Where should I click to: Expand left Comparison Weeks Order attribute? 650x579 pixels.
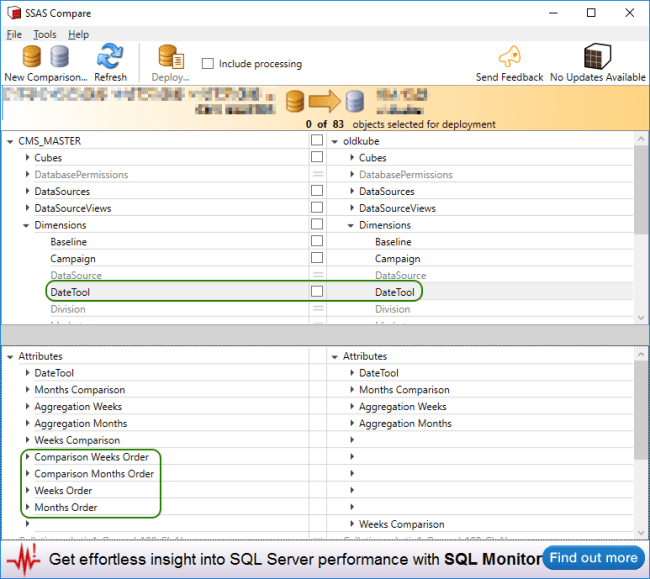27,457
